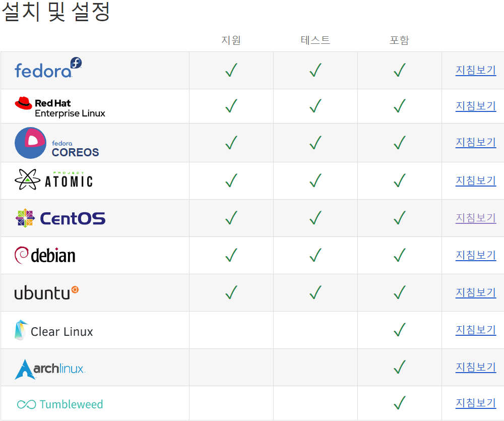Click Tumbleweed's 포함 checkmark
This screenshot has height=421, width=504.
tap(400, 402)
